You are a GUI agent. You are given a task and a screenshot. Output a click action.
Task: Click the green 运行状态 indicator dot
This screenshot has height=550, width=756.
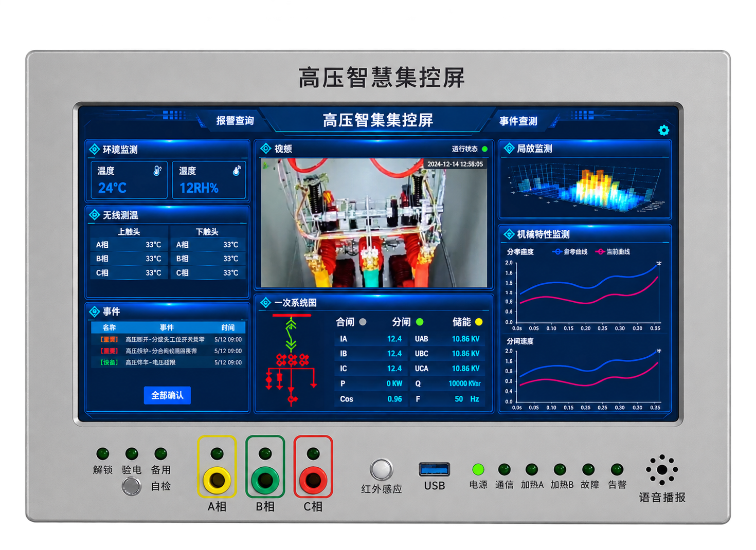point(484,149)
